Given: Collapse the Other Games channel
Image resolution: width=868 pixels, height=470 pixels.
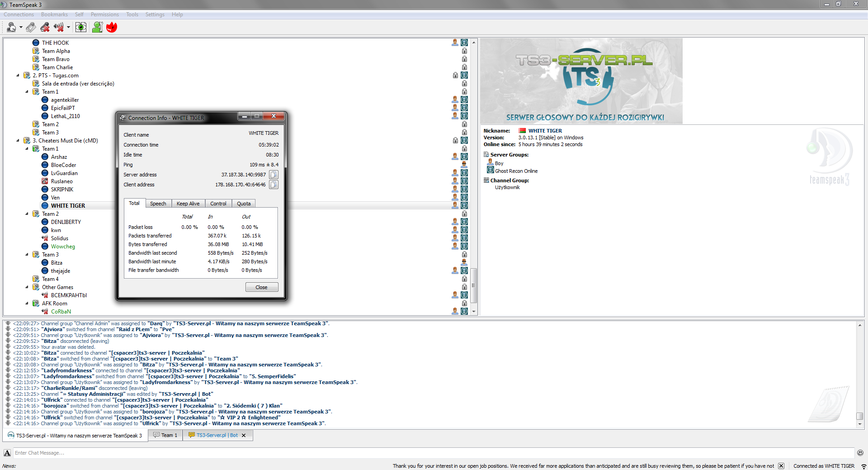Looking at the screenshot, I should [x=27, y=287].
